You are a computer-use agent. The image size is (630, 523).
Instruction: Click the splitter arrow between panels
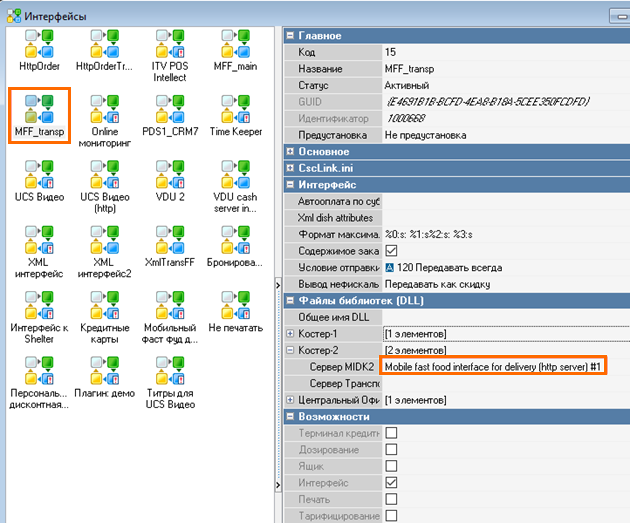tap(277, 285)
